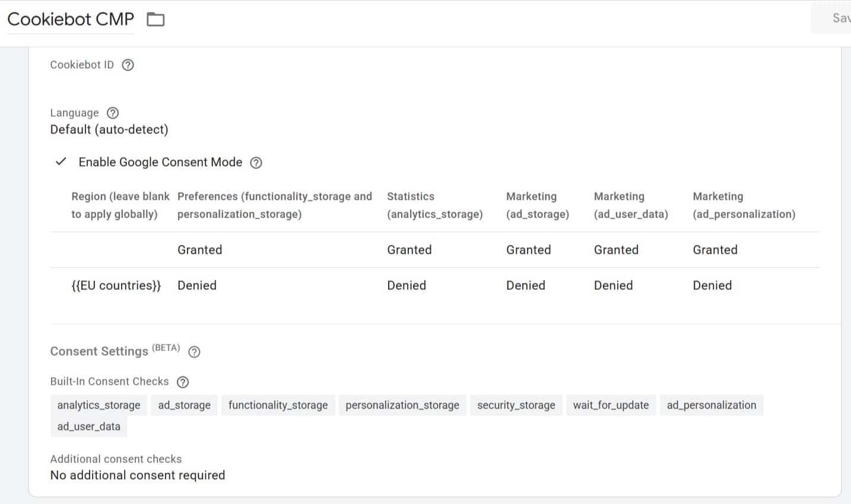Open the help icon beside Language

point(113,113)
